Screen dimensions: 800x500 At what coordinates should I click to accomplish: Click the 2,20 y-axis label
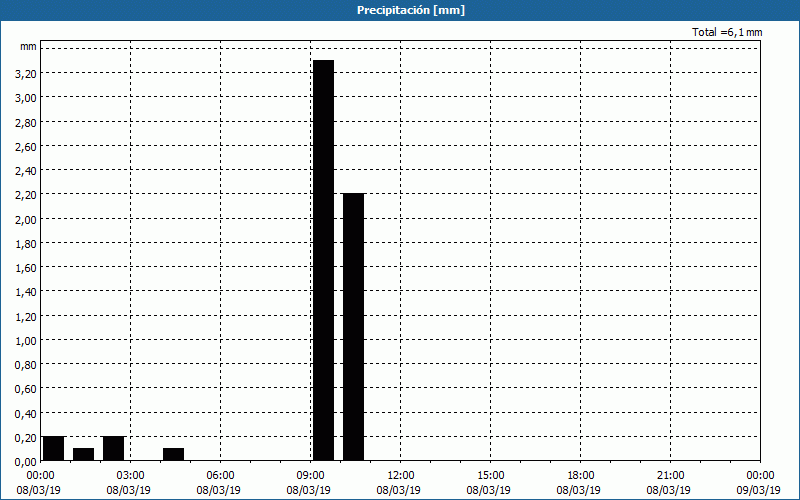pos(26,195)
